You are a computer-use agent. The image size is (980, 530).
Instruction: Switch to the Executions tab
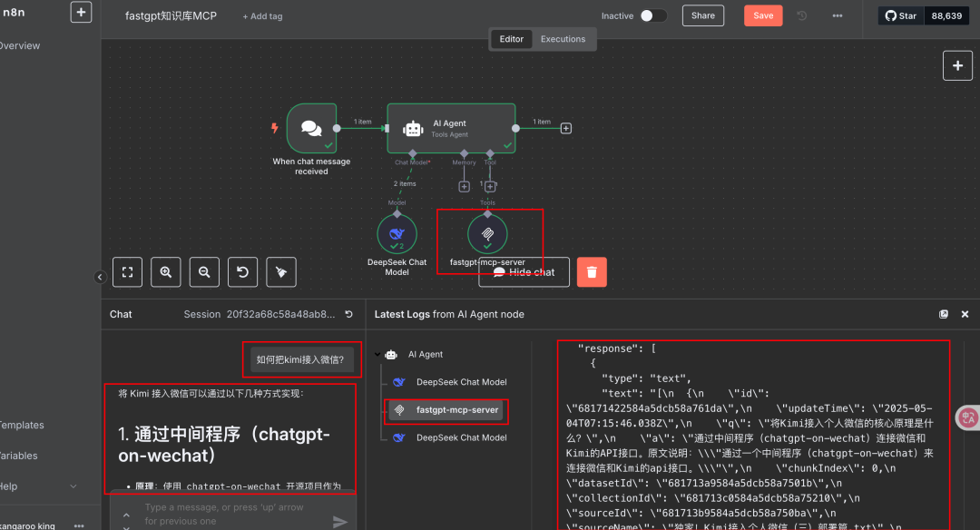tap(563, 39)
